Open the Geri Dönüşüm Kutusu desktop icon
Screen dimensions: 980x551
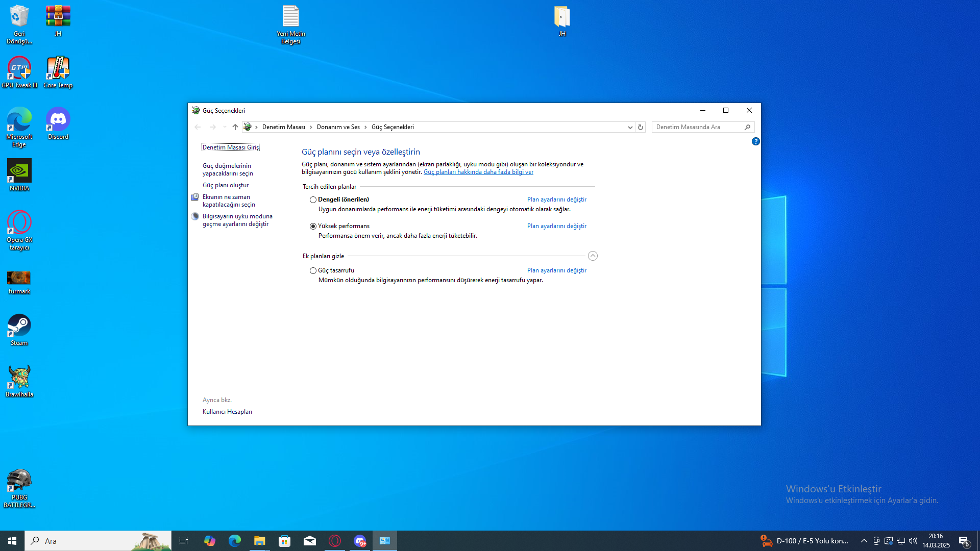click(19, 24)
